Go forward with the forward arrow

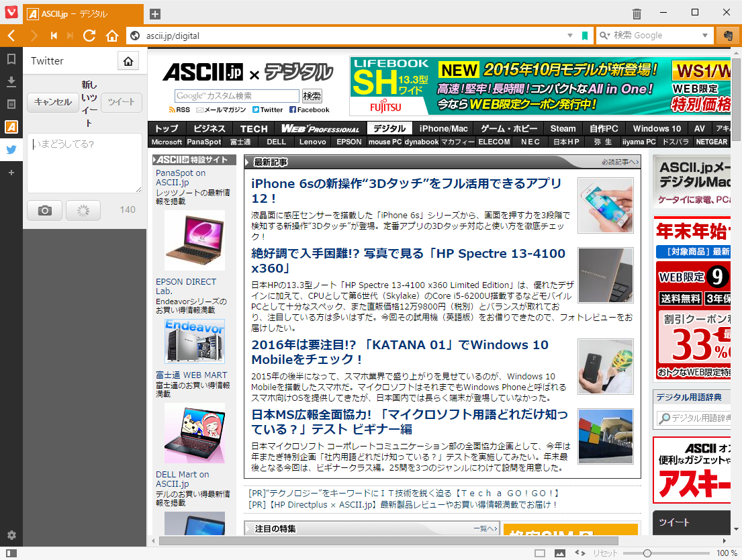point(34,36)
